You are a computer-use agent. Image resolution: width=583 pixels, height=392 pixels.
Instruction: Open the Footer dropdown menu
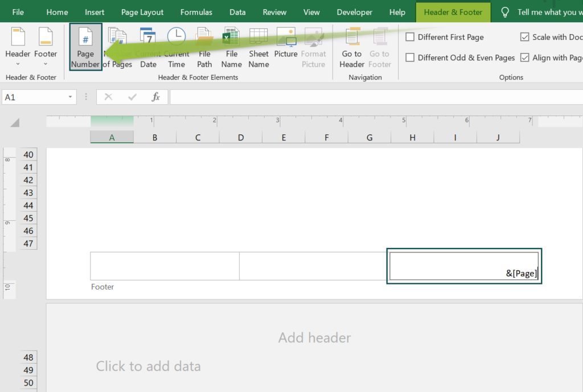[x=46, y=47]
